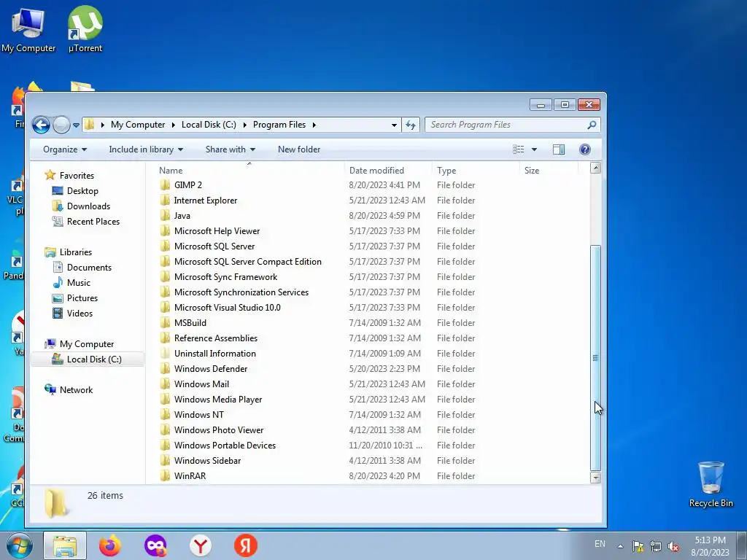Click the refresh button beside address bar
Image resolution: width=747 pixels, height=560 pixels.
(x=411, y=125)
